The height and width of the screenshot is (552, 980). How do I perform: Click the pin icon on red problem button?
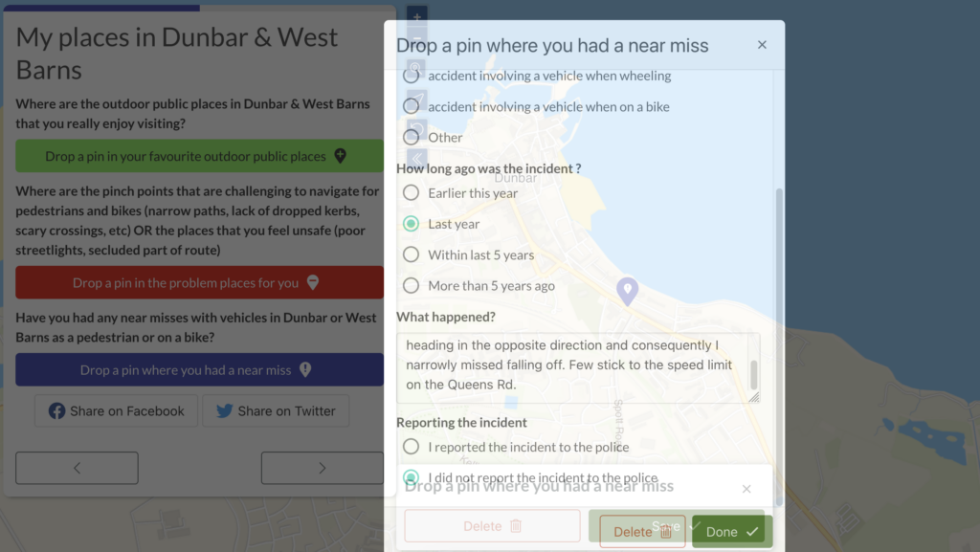coord(313,283)
